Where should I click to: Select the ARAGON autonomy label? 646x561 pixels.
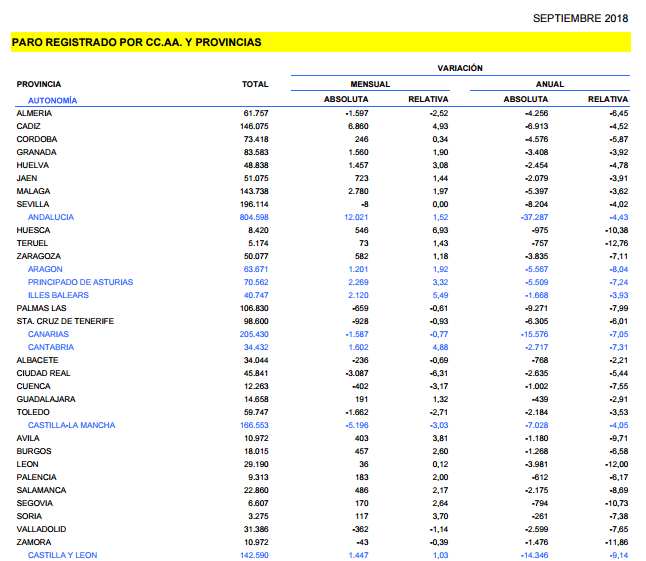(x=45, y=269)
